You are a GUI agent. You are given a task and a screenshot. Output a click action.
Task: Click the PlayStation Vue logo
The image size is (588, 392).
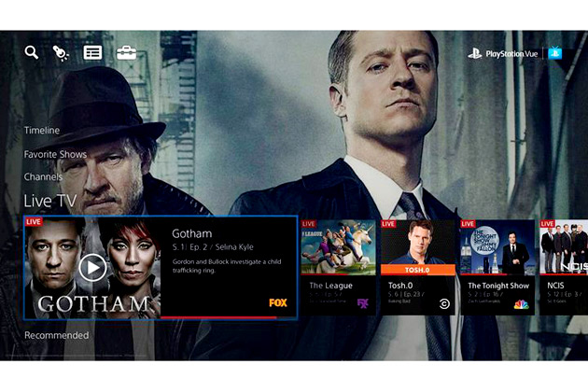(502, 54)
